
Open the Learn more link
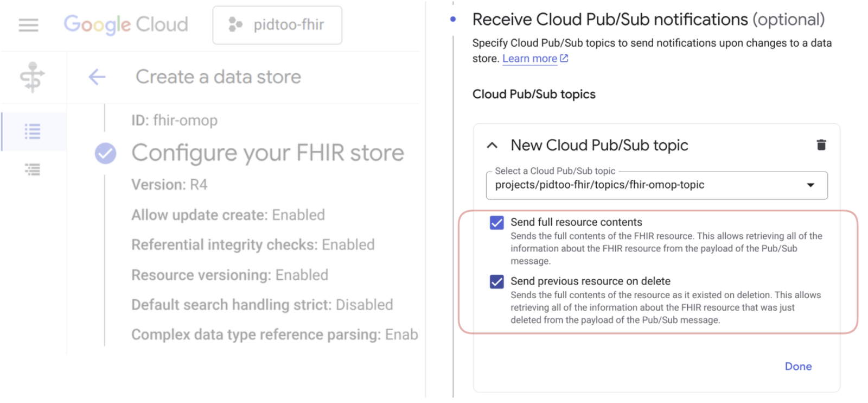pyautogui.click(x=529, y=59)
